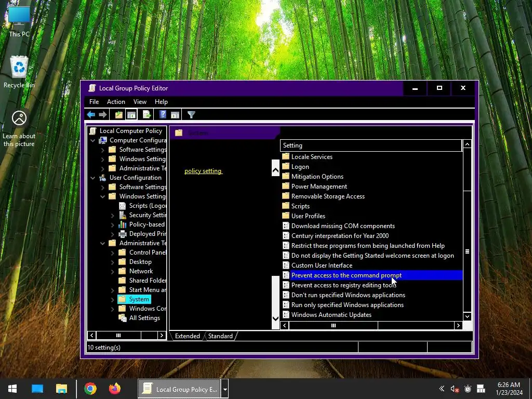The width and height of the screenshot is (532, 399).
Task: Click tree pane scroll-right arrow
Action: point(162,335)
